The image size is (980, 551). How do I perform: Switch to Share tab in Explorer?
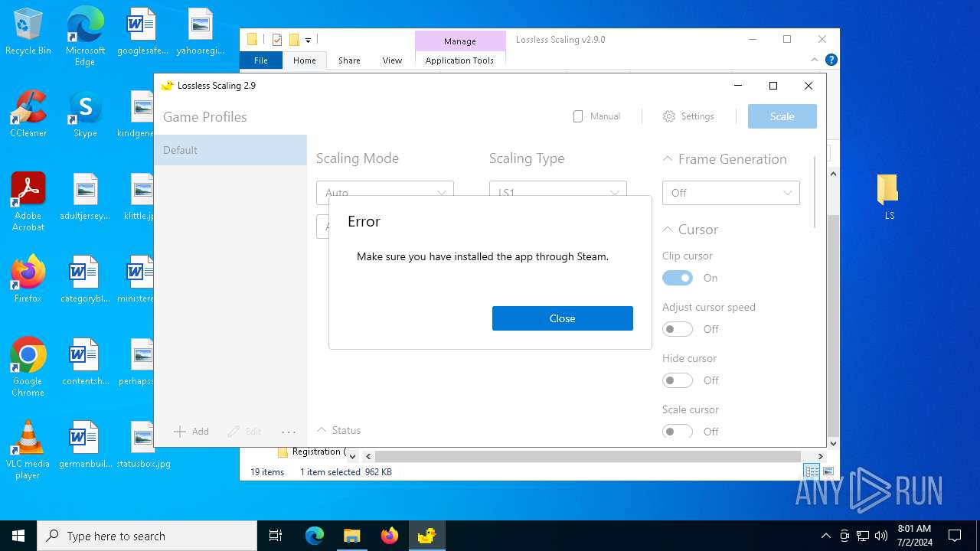click(349, 60)
